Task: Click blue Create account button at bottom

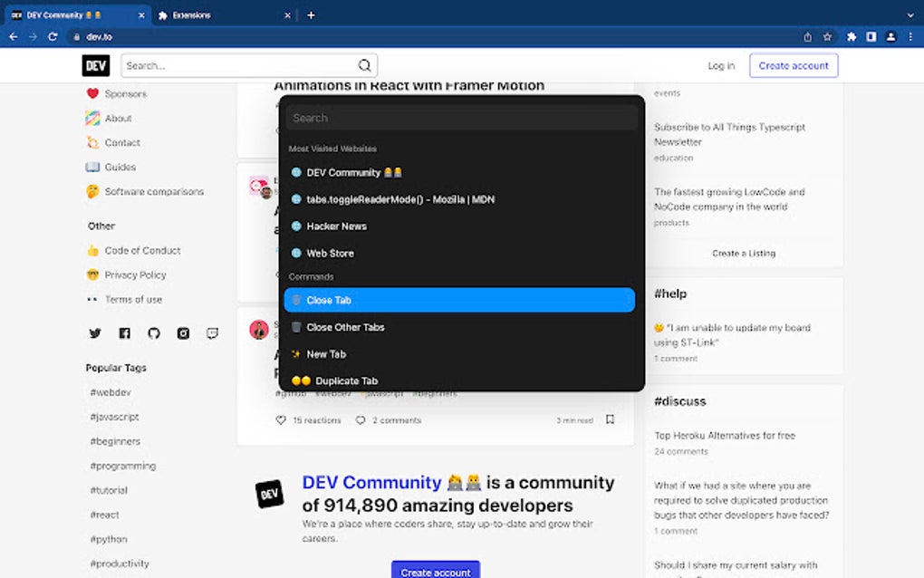Action: (x=436, y=570)
